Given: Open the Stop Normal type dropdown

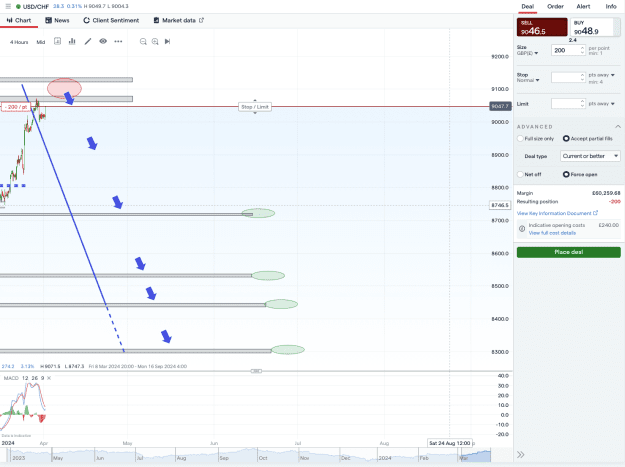Looking at the screenshot, I should [528, 80].
